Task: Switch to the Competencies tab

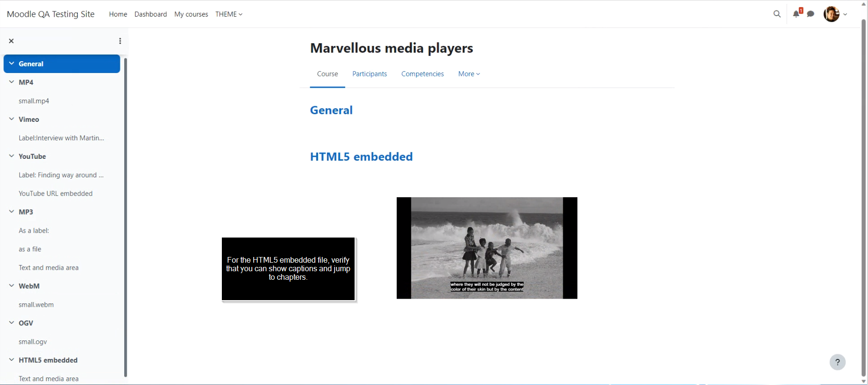Action: coord(422,74)
